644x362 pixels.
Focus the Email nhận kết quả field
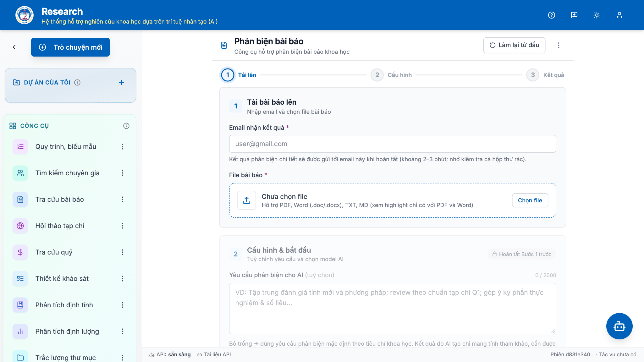393,144
